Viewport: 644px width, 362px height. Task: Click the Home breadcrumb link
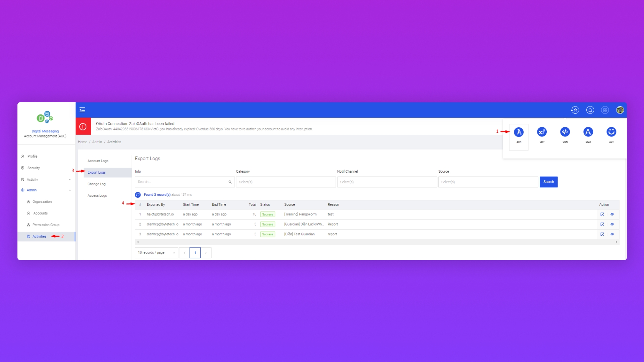point(83,142)
